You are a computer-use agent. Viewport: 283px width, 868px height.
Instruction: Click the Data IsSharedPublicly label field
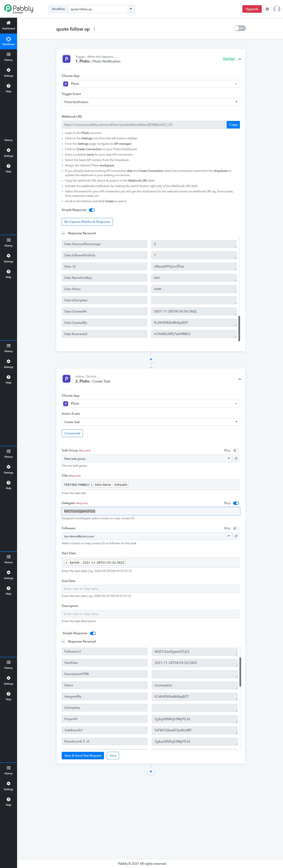pyautogui.click(x=104, y=255)
